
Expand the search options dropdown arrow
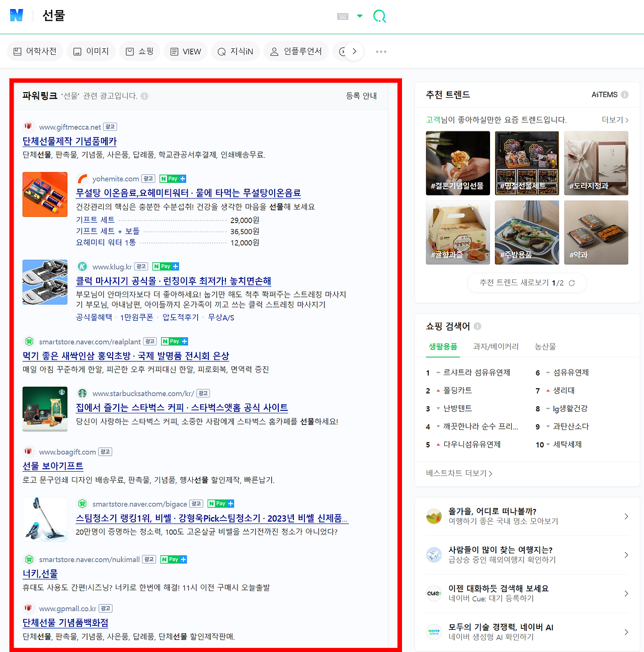tap(360, 16)
